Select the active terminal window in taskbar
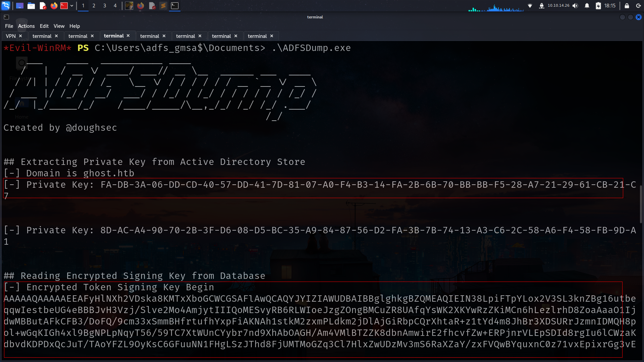This screenshot has width=644, height=362. [175, 6]
